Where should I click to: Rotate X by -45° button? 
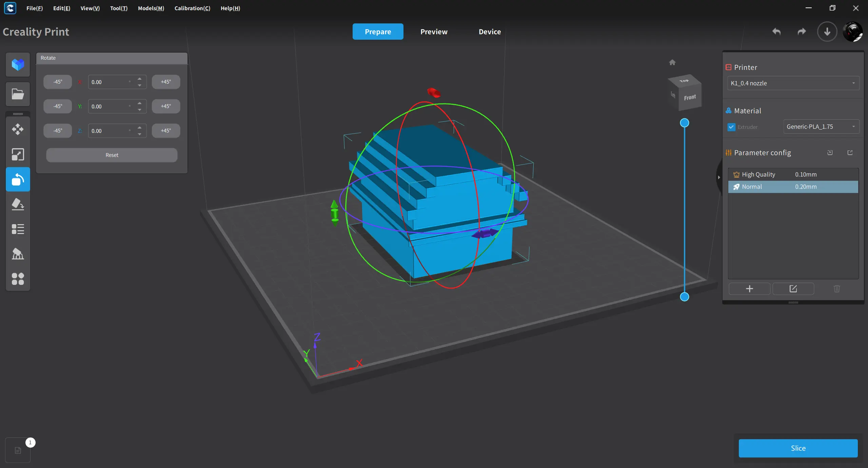click(58, 82)
